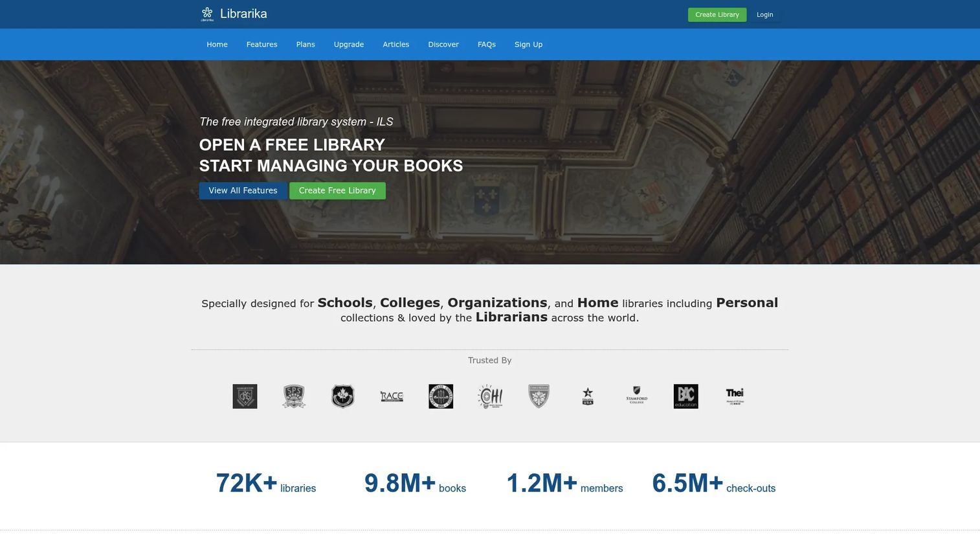Click the 72K+ libraries statistic
Viewport: 980px width, 551px height.
(x=266, y=484)
